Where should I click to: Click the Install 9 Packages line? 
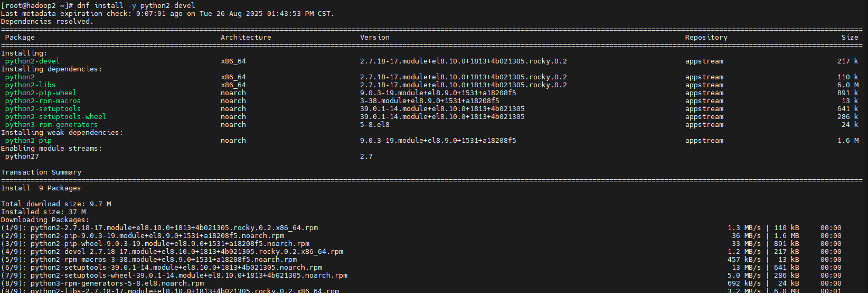(x=41, y=188)
